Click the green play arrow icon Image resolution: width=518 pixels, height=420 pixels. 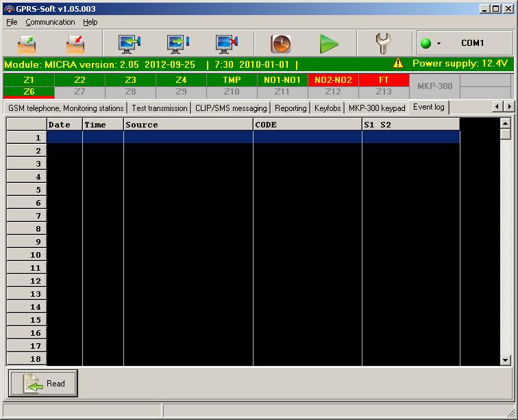[x=329, y=44]
